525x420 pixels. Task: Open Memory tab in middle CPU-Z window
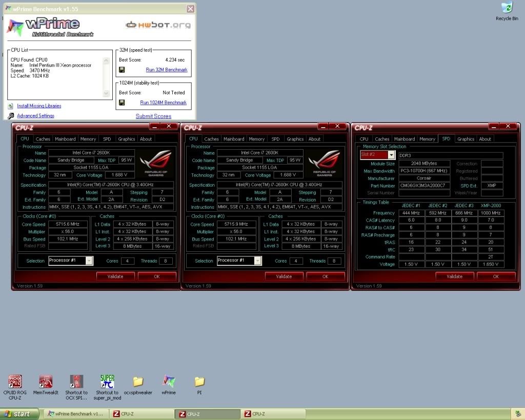[x=256, y=139]
